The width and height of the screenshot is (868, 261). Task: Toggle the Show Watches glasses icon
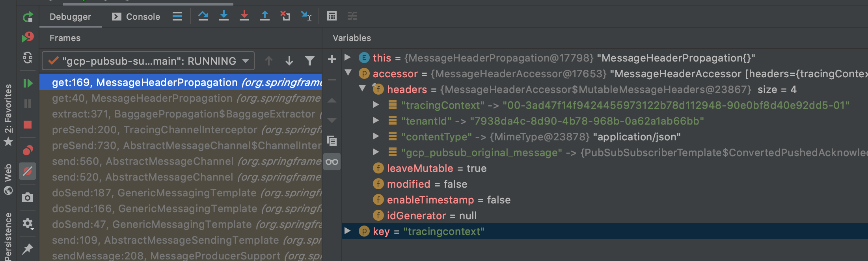(332, 162)
